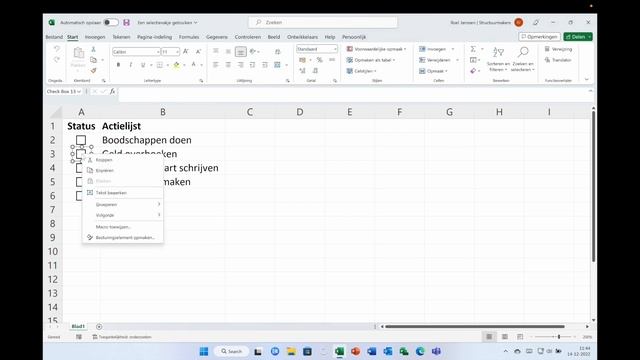The image size is (640, 360).
Task: Tick the checkbox in row 6
Action: (79, 196)
